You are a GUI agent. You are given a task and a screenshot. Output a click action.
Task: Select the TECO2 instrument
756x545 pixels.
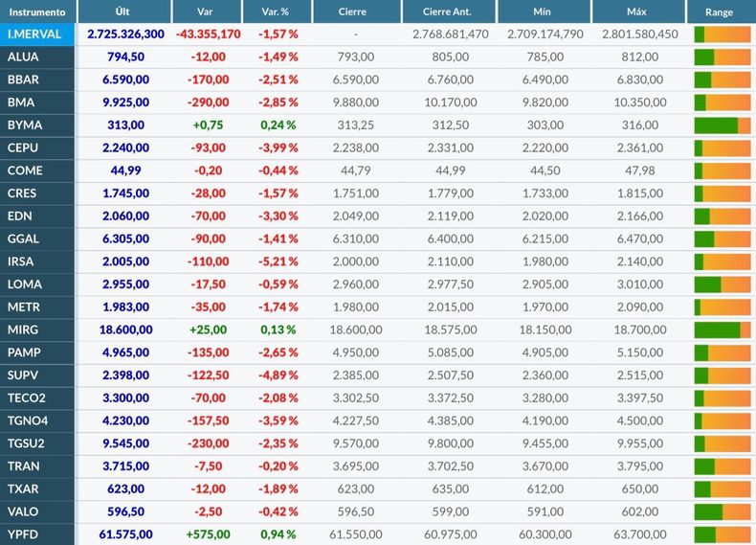[x=37, y=397]
